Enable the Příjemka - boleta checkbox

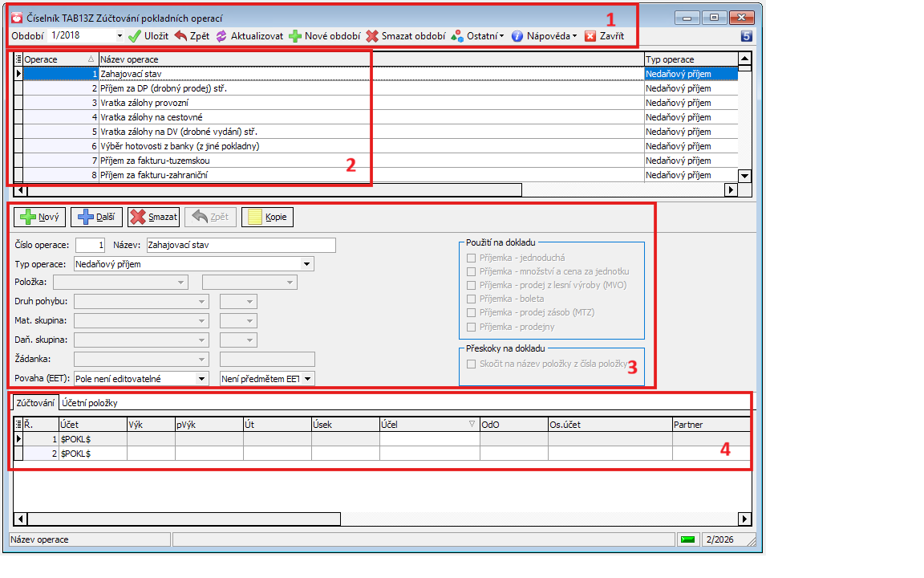pyautogui.click(x=472, y=299)
